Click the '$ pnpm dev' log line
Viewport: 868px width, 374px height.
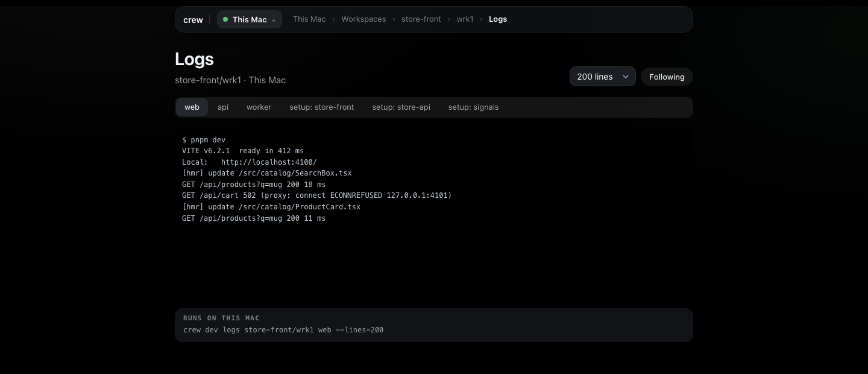[204, 139]
